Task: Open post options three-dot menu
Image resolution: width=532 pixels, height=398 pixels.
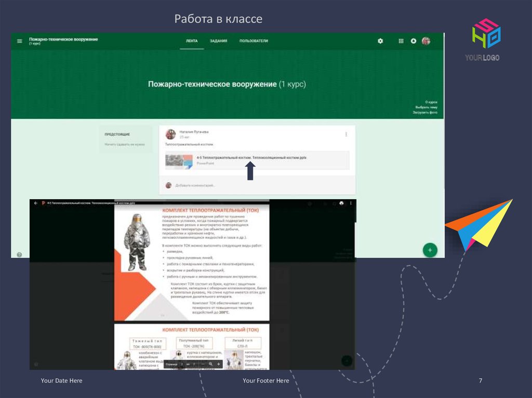Action: (x=346, y=134)
